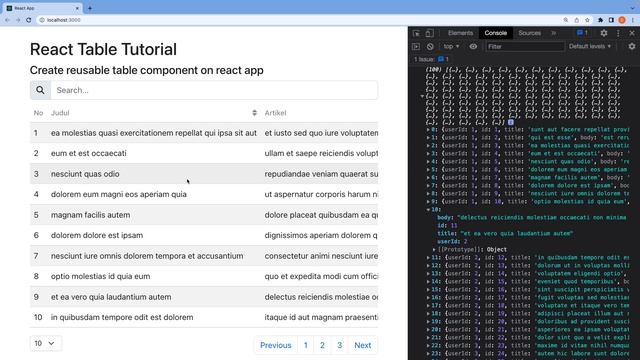This screenshot has width=640, height=360.
Task: Show more DevTools tabs with the chevron
Action: pos(553,33)
